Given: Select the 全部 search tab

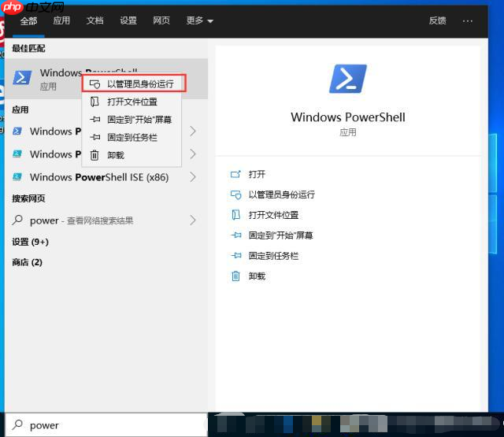Looking at the screenshot, I should click(28, 21).
